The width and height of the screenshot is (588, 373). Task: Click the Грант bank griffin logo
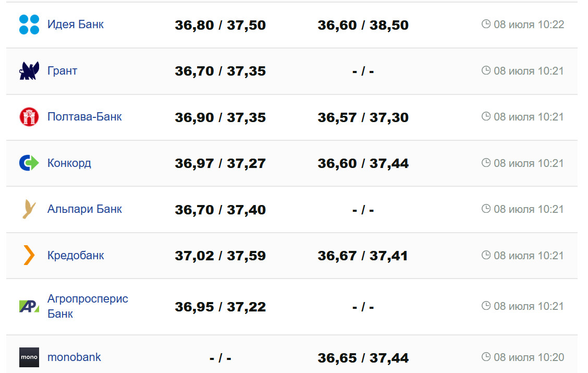pyautogui.click(x=29, y=71)
